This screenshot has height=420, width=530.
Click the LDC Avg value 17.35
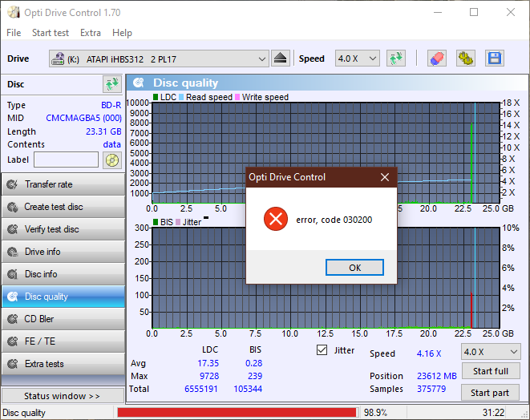(208, 363)
